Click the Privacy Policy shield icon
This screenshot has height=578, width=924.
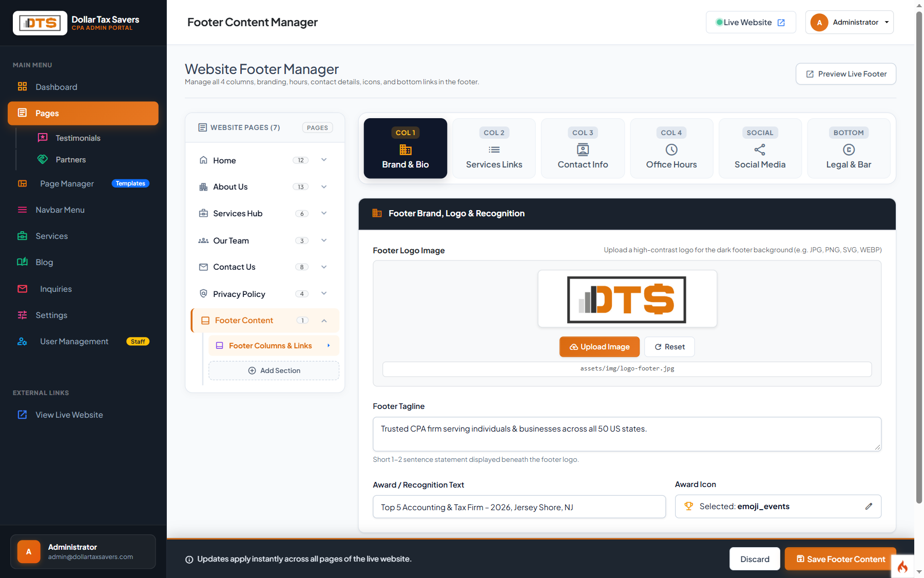point(203,293)
